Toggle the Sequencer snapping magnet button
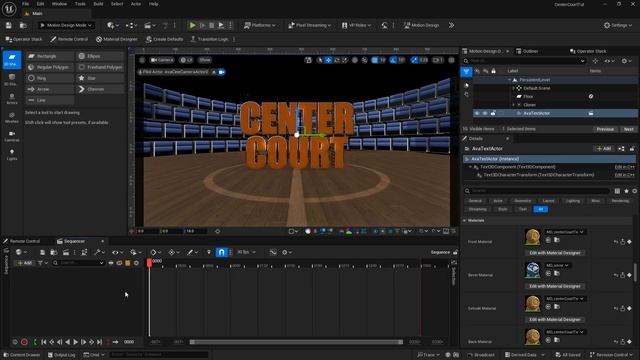Viewport: 640px width, 360px height. point(221,252)
